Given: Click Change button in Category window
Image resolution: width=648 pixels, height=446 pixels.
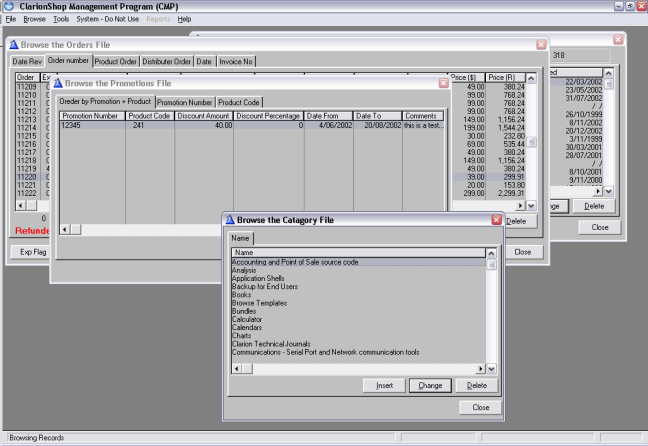Looking at the screenshot, I should coord(430,385).
